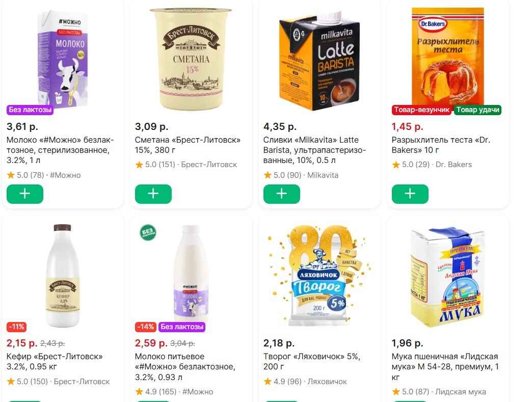This screenshot has height=402, width=532.
Task: Click the «Milkavita» brand link
Action: click(x=323, y=175)
